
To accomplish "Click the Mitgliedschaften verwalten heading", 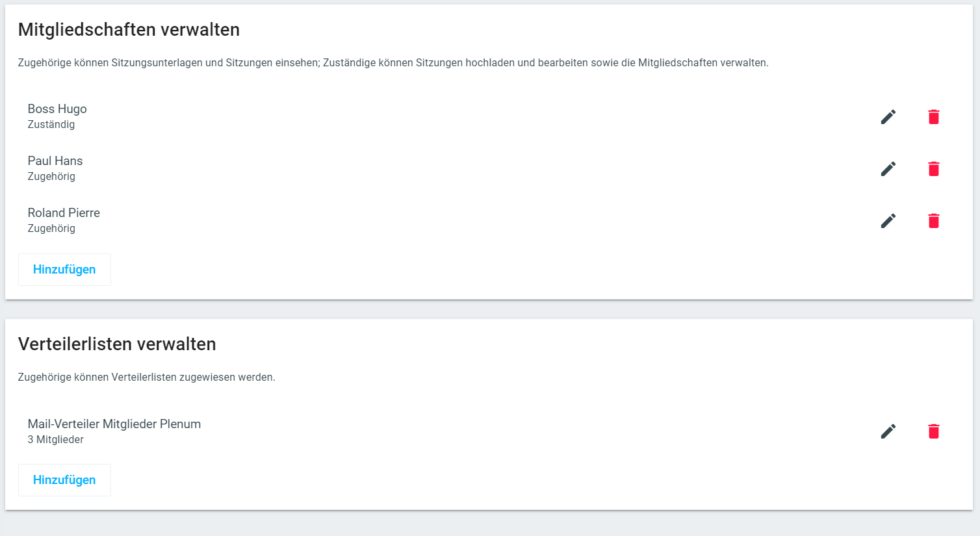I will click(x=129, y=30).
